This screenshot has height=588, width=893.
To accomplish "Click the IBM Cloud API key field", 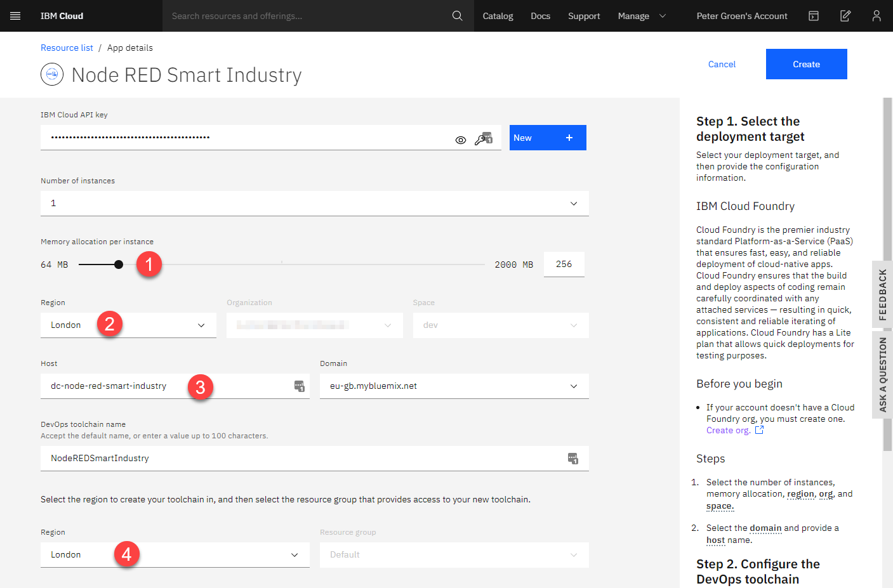I will [271, 138].
